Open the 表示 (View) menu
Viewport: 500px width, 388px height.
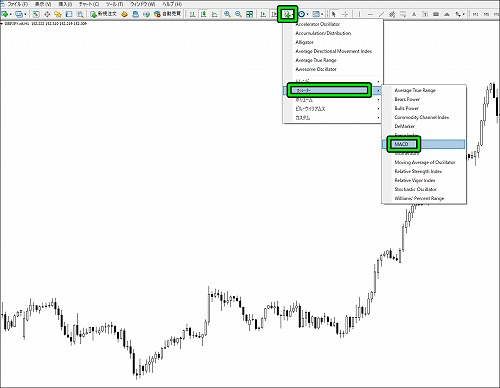(43, 4)
